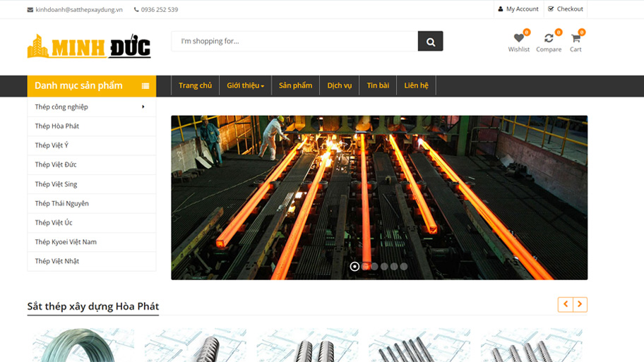
Task: Click the phone icon beside 0936 252 539
Action: coord(136,9)
